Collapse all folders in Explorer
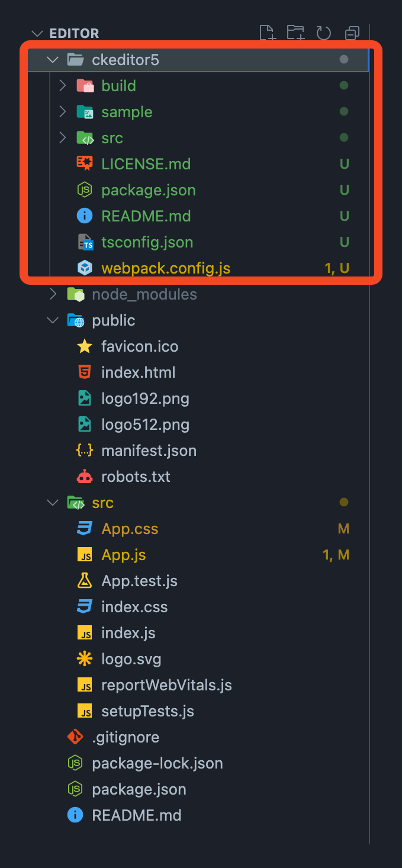Screen dimensions: 402x868 (x=352, y=33)
